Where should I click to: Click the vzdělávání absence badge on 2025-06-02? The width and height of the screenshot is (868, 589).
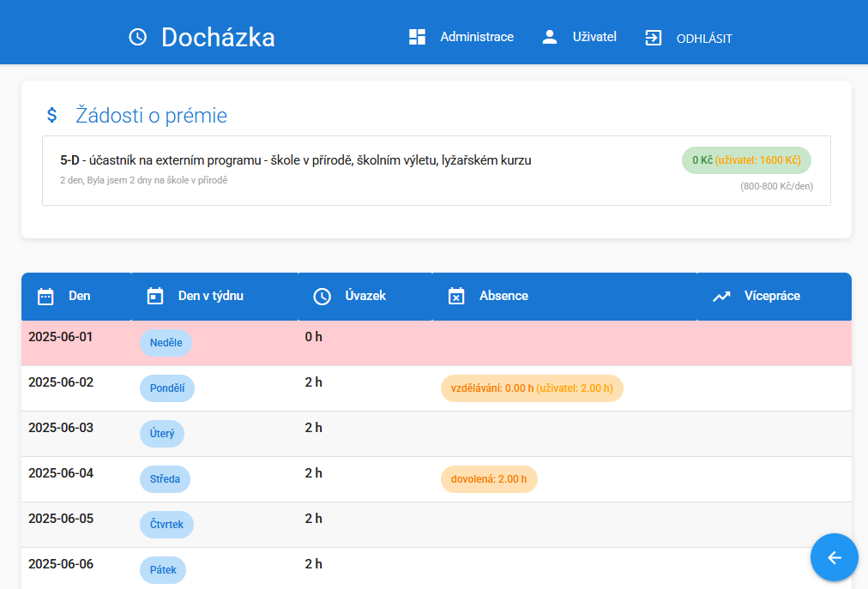click(x=532, y=388)
